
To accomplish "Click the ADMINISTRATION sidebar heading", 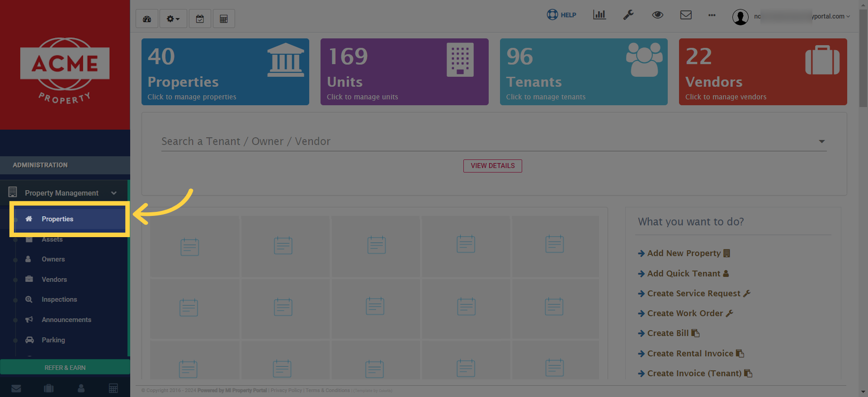I will (40, 165).
